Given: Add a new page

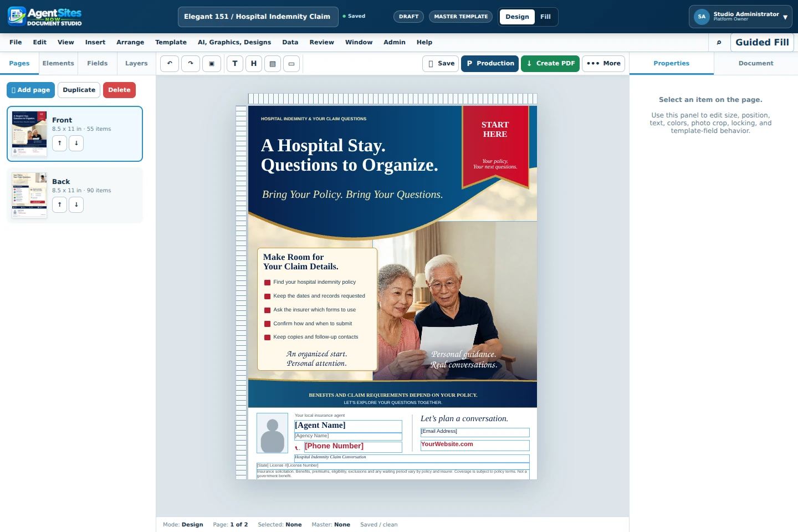Looking at the screenshot, I should pyautogui.click(x=30, y=90).
